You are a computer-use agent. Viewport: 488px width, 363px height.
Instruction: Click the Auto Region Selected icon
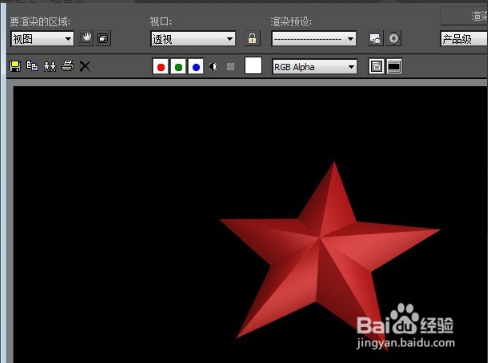pyautogui.click(x=103, y=38)
